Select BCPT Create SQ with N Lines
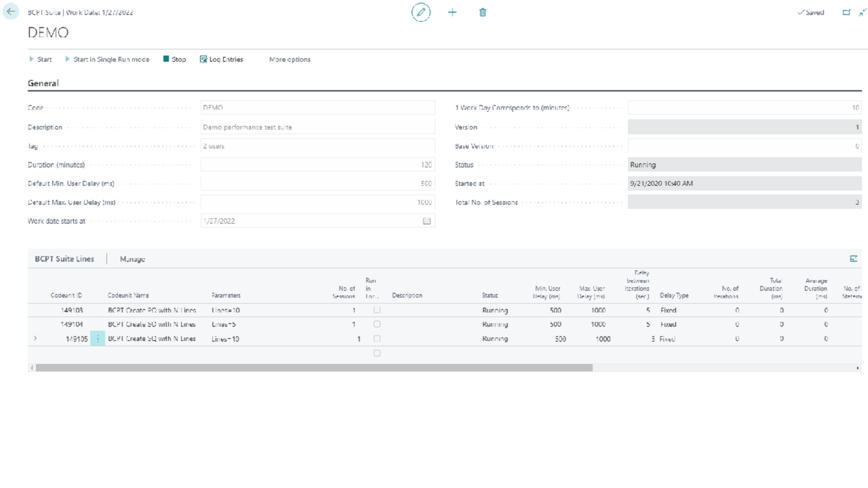The width and height of the screenshot is (868, 488). (x=152, y=338)
